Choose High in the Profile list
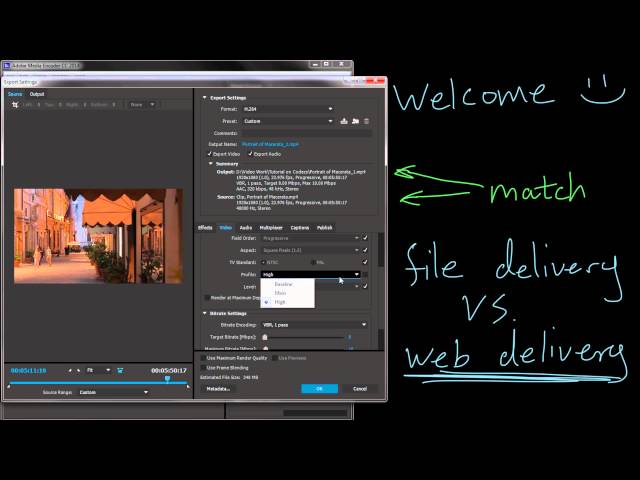Image resolution: width=640 pixels, height=480 pixels. point(287,302)
